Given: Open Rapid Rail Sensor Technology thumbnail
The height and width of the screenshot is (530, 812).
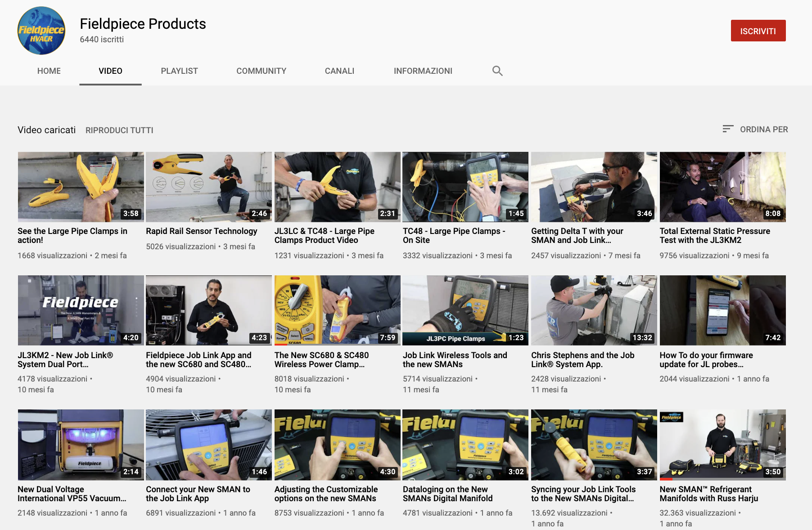Looking at the screenshot, I should [x=209, y=187].
